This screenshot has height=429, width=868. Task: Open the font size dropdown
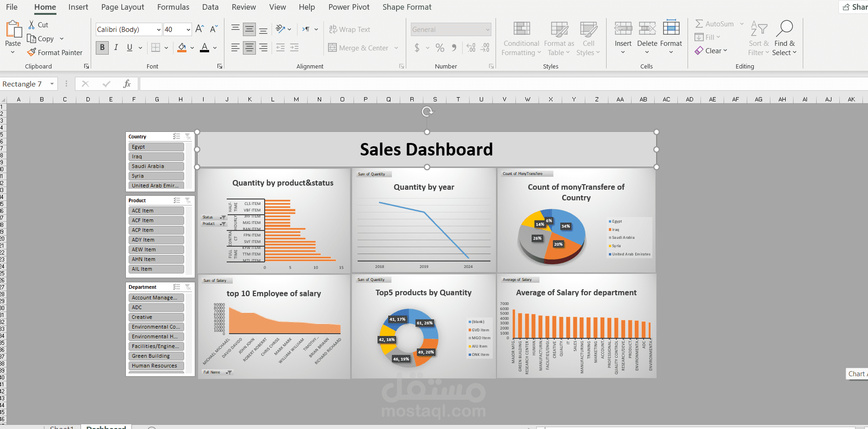coord(189,29)
